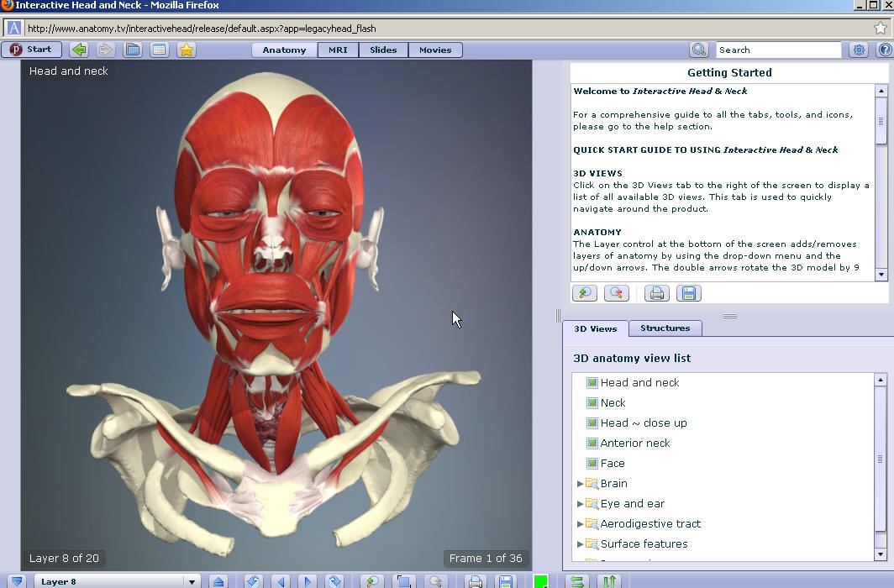The image size is (894, 588).
Task: Click the vertical flip arrows in the bottom toolbar
Action: click(608, 580)
